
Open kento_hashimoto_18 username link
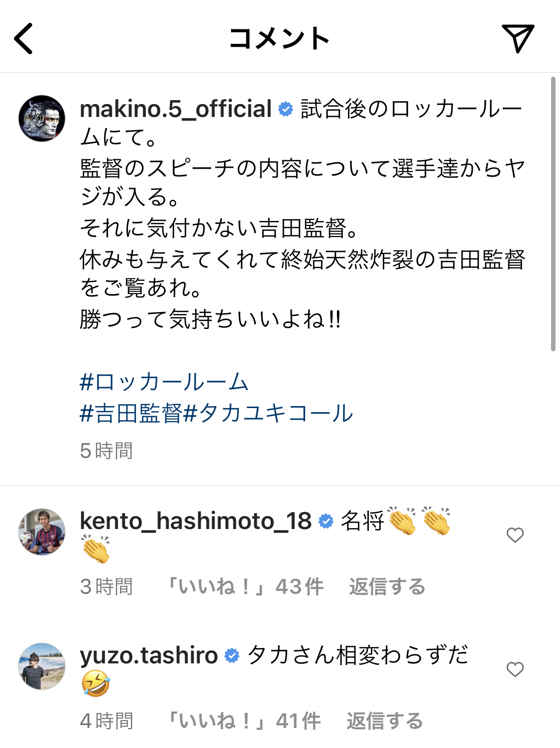point(196,521)
